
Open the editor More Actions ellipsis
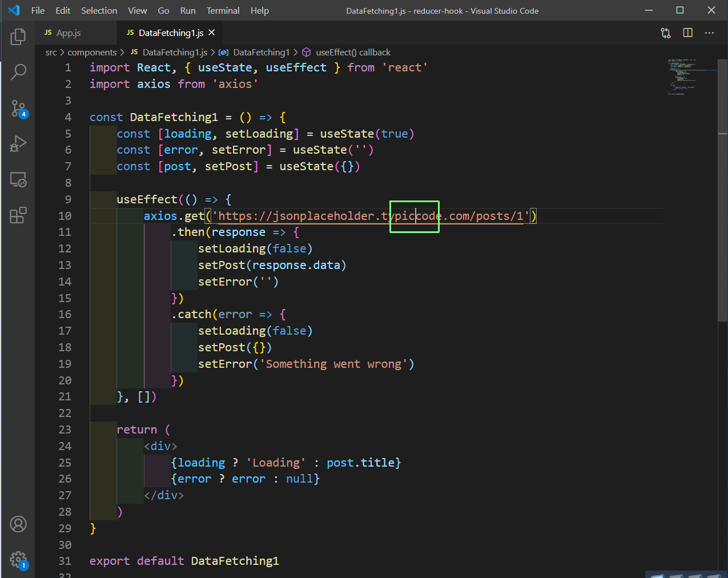[x=710, y=33]
